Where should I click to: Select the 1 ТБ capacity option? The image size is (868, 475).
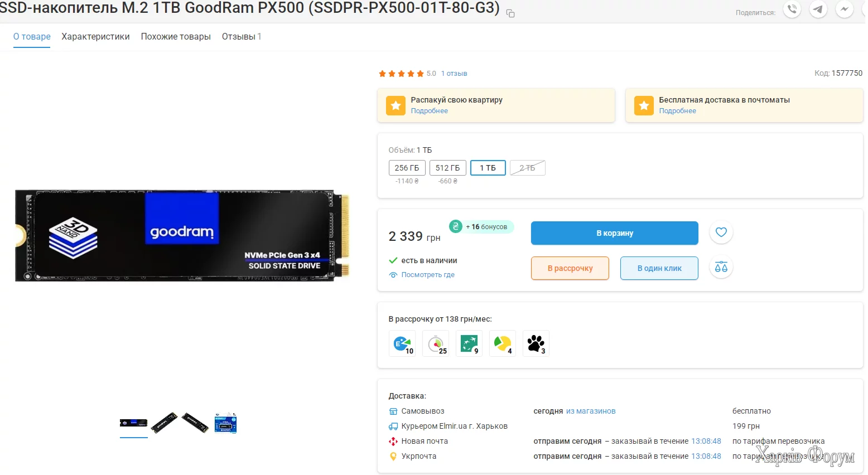tap(488, 168)
